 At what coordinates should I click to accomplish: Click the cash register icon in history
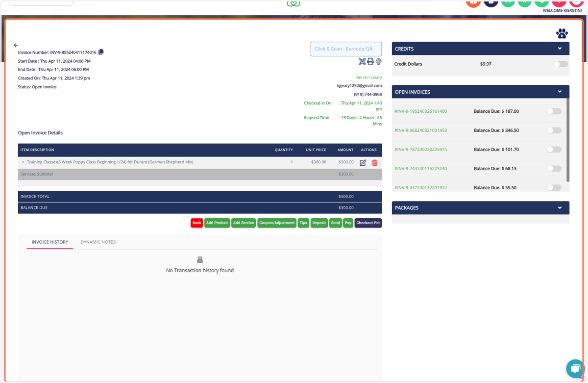pyautogui.click(x=200, y=260)
